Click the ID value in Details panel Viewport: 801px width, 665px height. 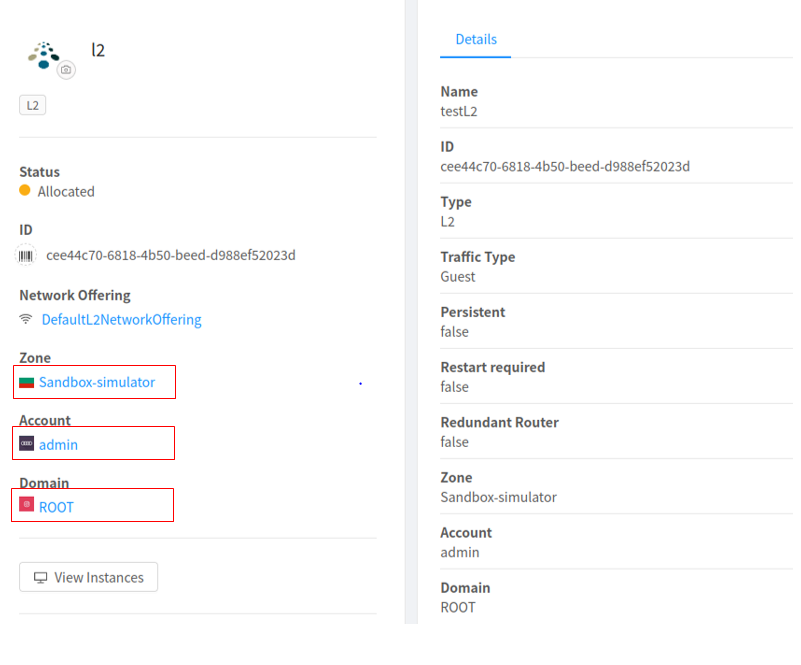(x=565, y=167)
